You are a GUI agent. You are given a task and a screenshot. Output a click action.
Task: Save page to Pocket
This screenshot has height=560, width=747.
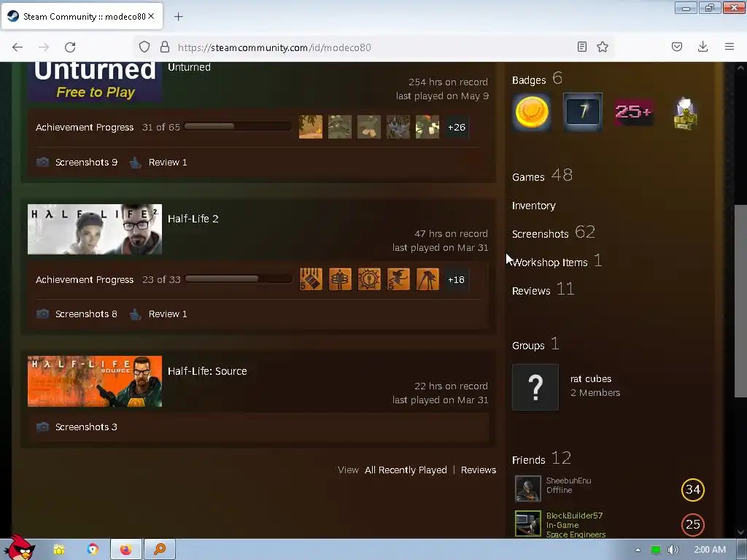point(677,47)
